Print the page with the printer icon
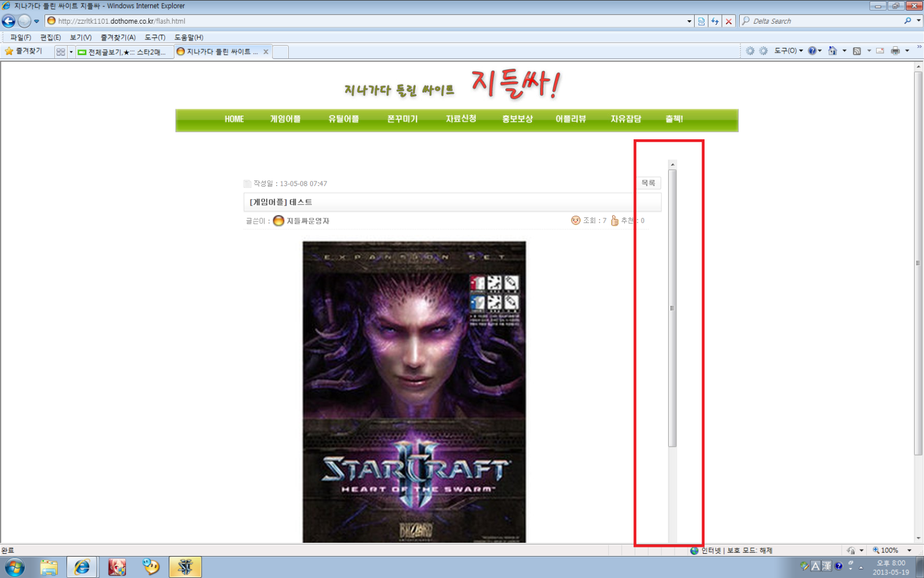Image resolution: width=924 pixels, height=578 pixels. [x=895, y=51]
